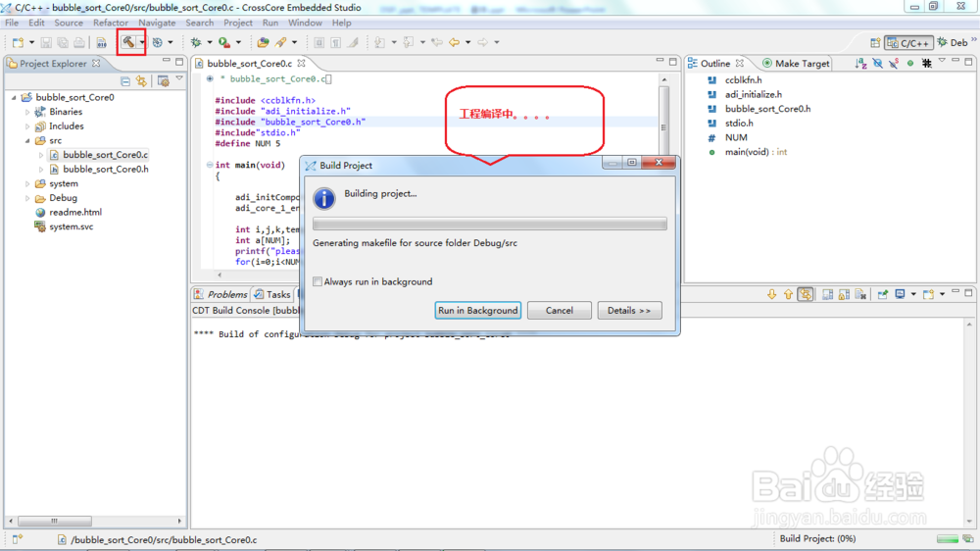Click Next Error down arrow in console
The height and width of the screenshot is (551, 980).
[x=772, y=294]
